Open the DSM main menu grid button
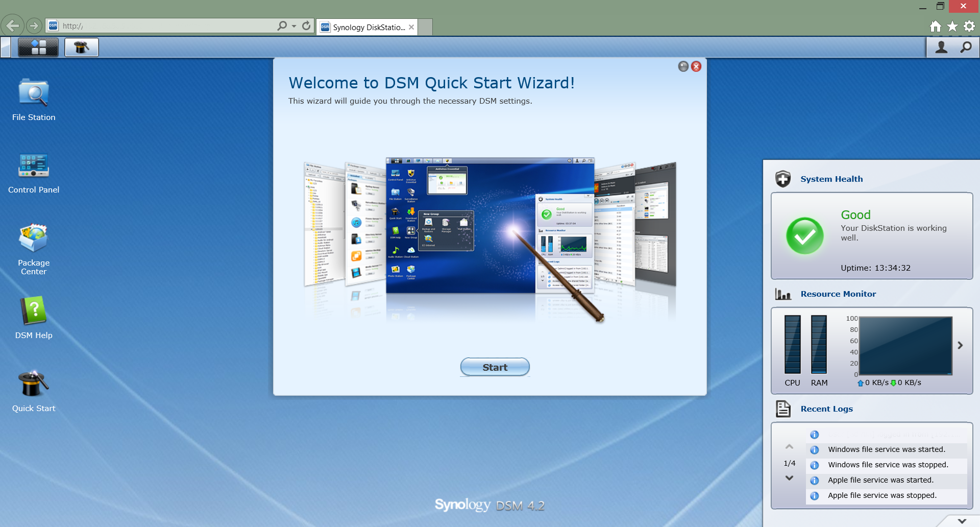This screenshot has width=980, height=527. (38, 47)
